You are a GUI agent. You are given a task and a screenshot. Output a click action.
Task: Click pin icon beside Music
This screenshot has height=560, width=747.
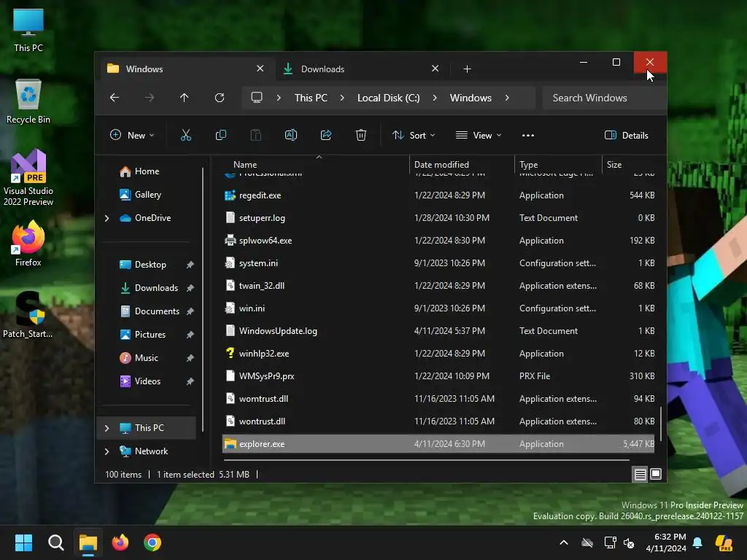(x=190, y=358)
